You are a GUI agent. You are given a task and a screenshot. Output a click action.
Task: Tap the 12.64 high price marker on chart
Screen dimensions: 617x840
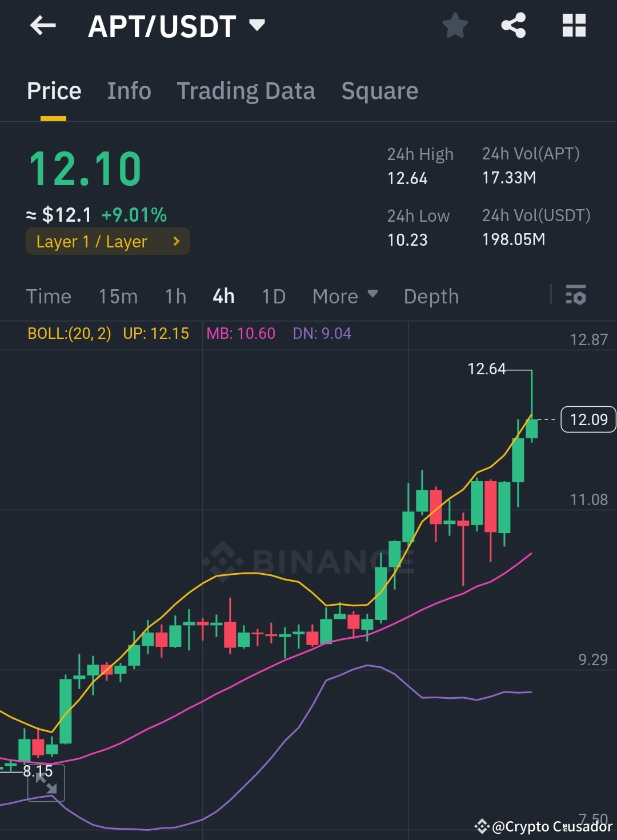487,369
